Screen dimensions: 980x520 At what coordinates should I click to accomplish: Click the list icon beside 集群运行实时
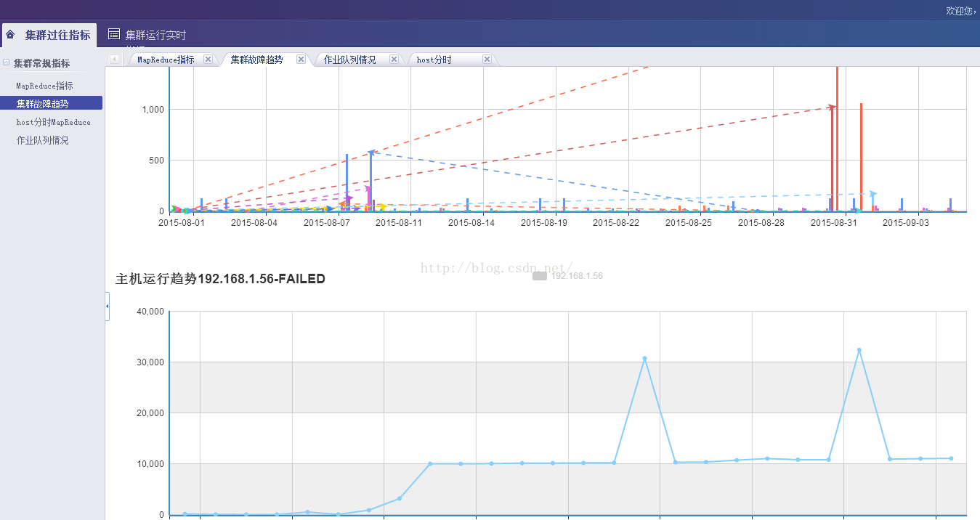[x=114, y=34]
